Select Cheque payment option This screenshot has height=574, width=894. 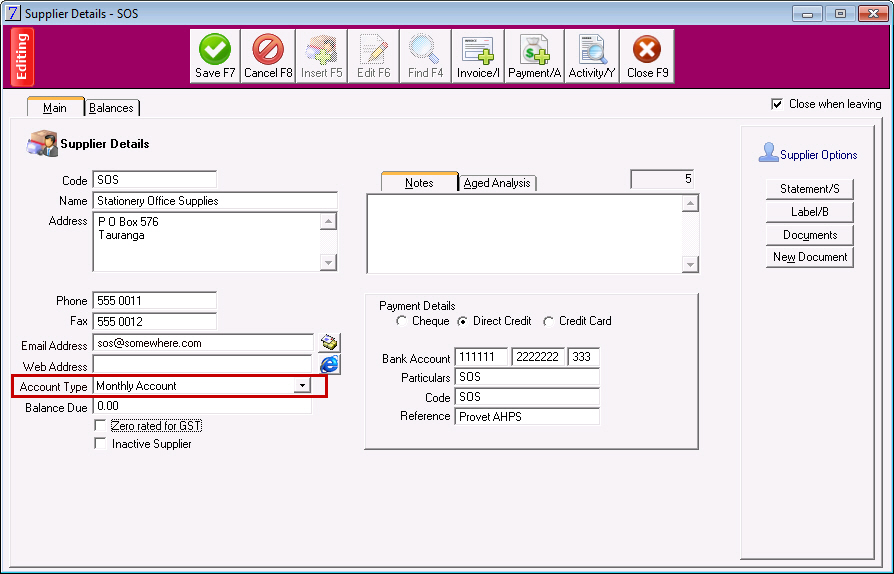coord(401,321)
